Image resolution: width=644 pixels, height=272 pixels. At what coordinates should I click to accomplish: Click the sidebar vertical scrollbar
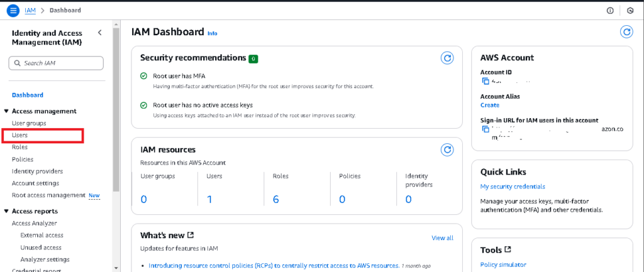[116, 111]
